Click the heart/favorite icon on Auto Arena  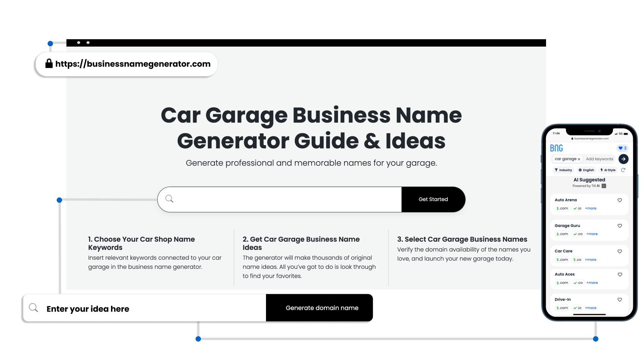pos(619,200)
